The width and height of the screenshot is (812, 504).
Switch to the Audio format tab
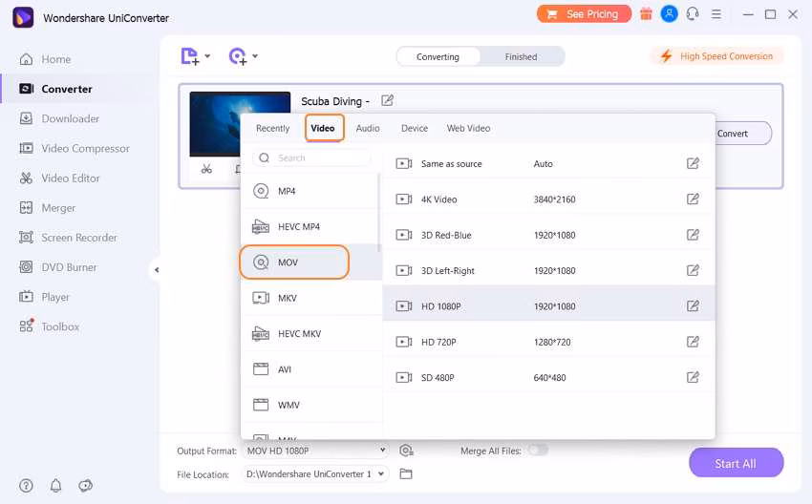[x=368, y=128]
